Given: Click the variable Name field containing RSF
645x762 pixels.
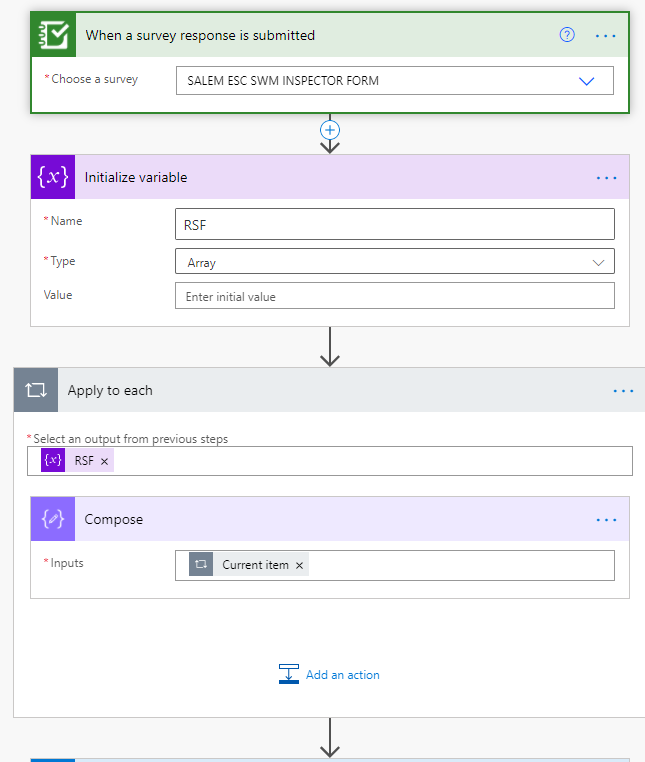Looking at the screenshot, I should (x=394, y=225).
